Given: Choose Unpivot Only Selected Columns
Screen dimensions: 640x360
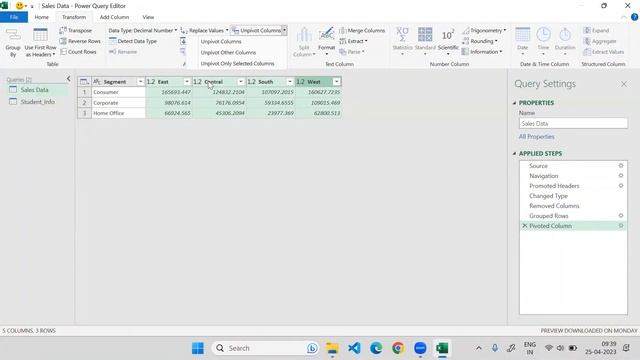Looking at the screenshot, I should 237,64.
